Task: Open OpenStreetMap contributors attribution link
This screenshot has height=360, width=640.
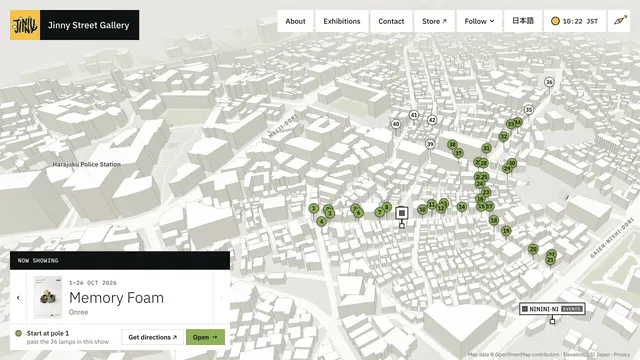Action: tap(527, 355)
